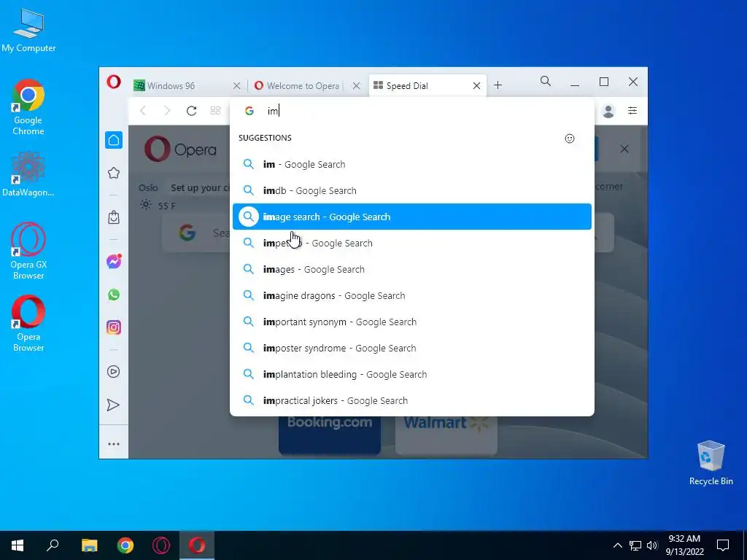Click the suggestions smiley feedback icon
The width and height of the screenshot is (747, 560).
[570, 139]
